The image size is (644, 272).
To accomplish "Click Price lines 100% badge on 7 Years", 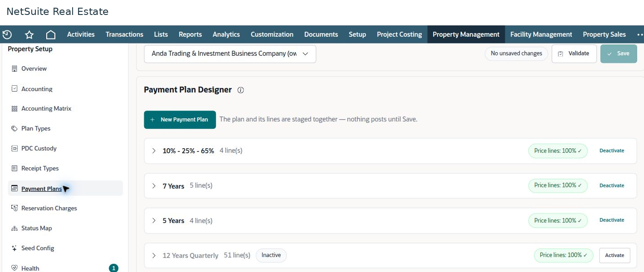I will [x=558, y=185].
